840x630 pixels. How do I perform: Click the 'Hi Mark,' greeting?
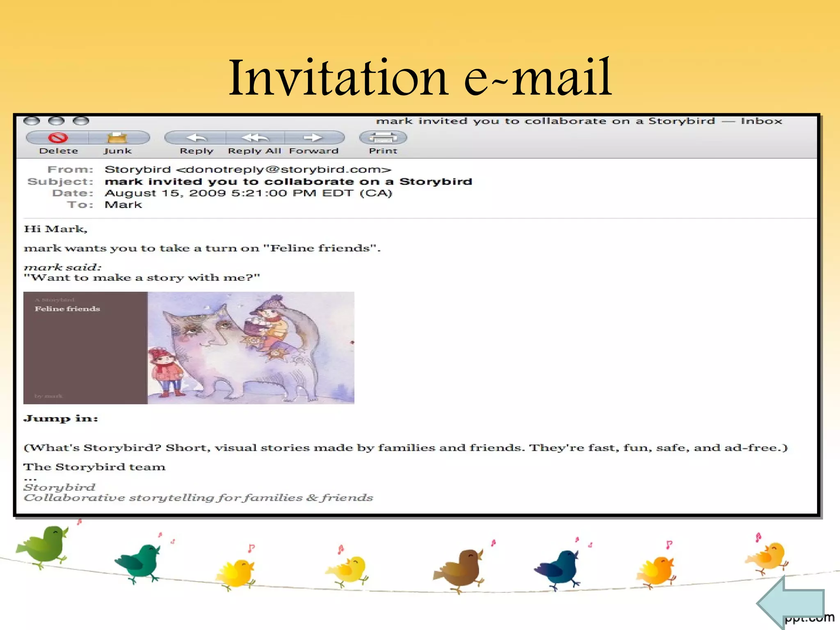55,229
